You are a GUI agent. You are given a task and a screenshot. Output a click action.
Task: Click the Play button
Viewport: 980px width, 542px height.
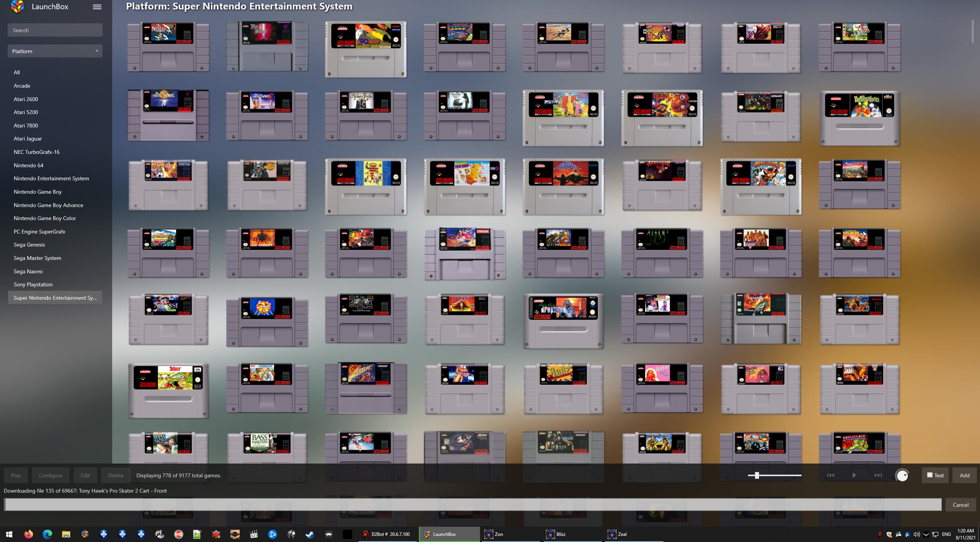[x=16, y=475]
